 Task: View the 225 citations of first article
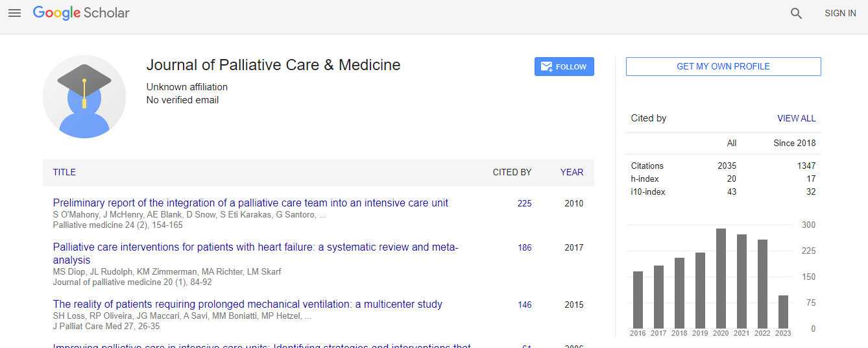click(x=524, y=203)
